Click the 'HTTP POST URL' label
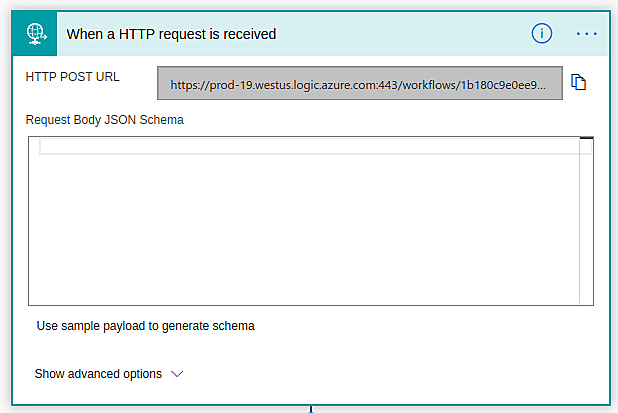The image size is (618, 413). (x=73, y=77)
